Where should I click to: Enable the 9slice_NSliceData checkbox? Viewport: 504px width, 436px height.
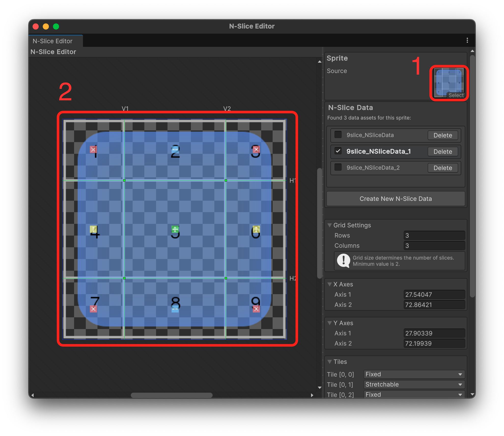point(338,135)
